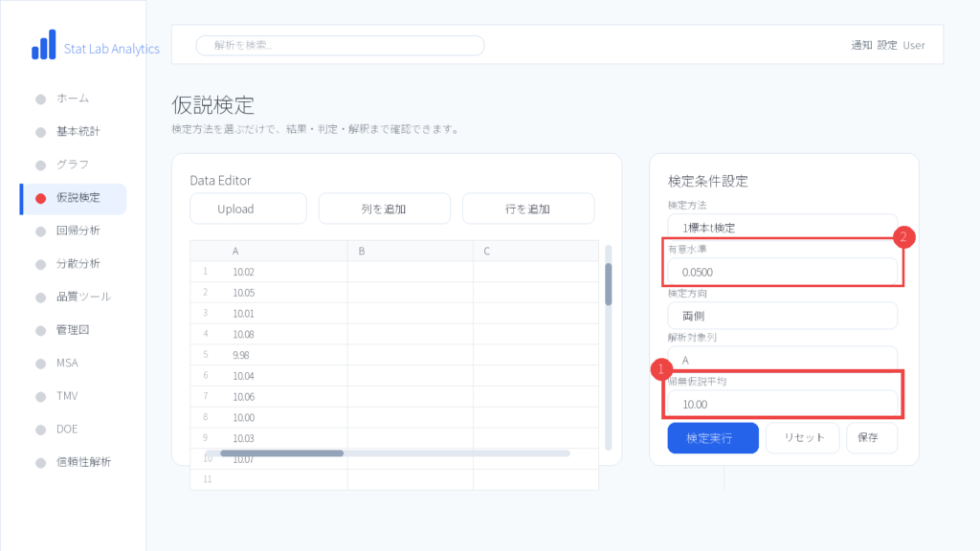Click the 列を追加 button
This screenshot has width=980, height=551.
[385, 209]
